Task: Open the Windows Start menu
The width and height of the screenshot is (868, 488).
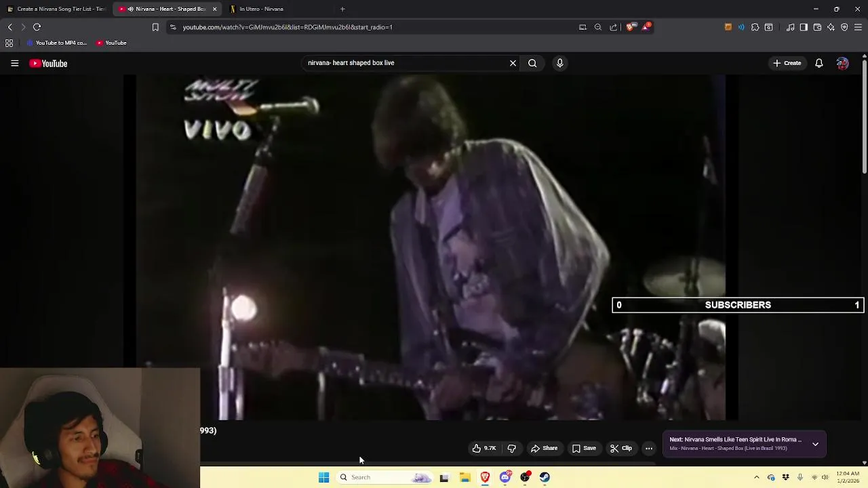Action: coord(323,477)
